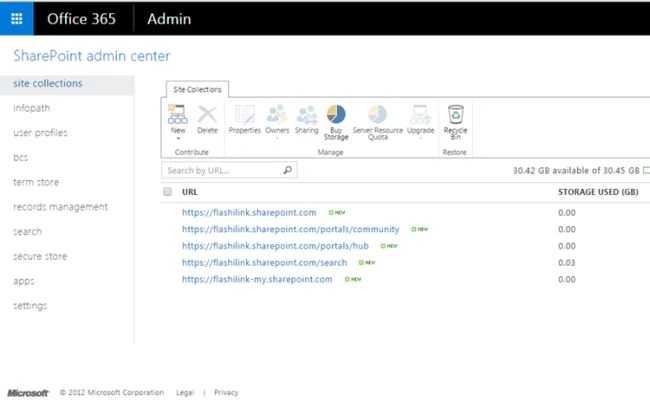Open secure store in the left navigation
Viewport: 650px width, 408px height.
[x=40, y=256]
